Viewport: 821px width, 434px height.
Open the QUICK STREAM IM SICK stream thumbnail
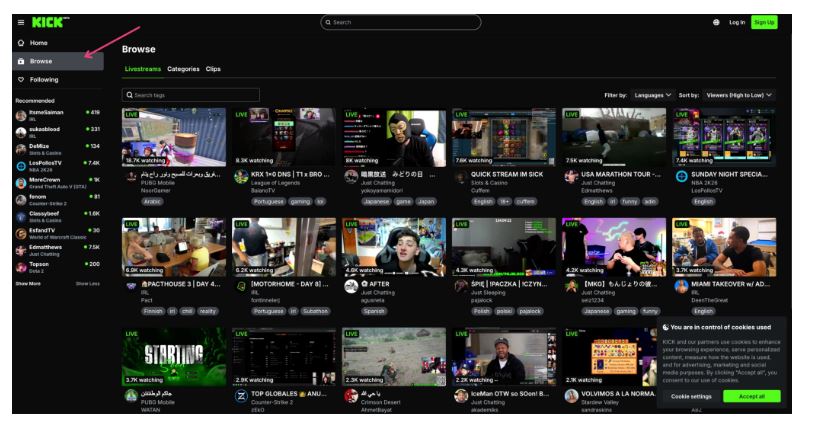(x=504, y=137)
